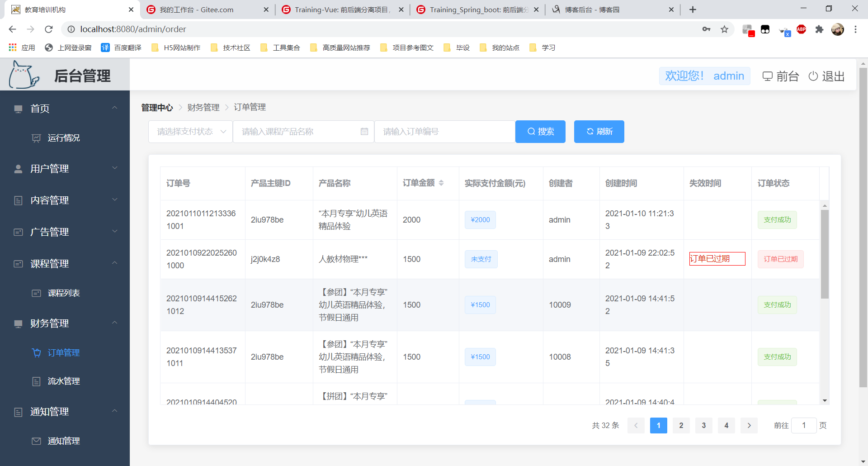Click the 刷新 refresh button
This screenshot has width=868, height=466.
point(599,132)
